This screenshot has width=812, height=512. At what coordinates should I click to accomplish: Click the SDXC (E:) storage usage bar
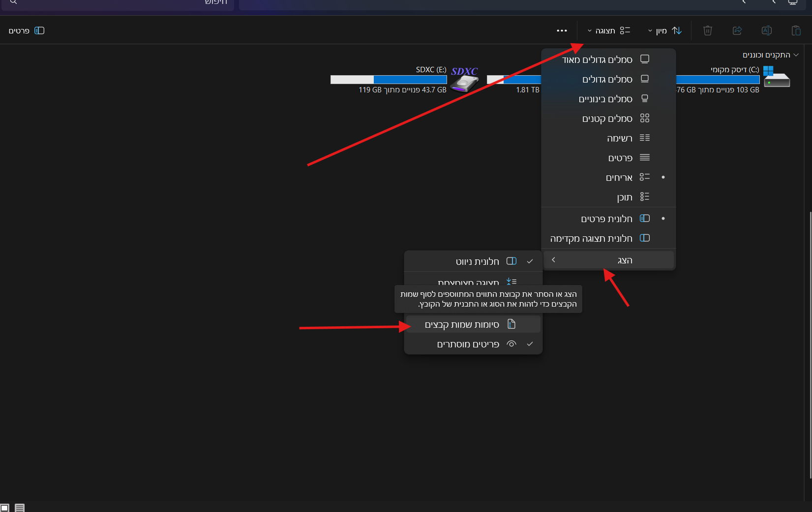click(389, 80)
